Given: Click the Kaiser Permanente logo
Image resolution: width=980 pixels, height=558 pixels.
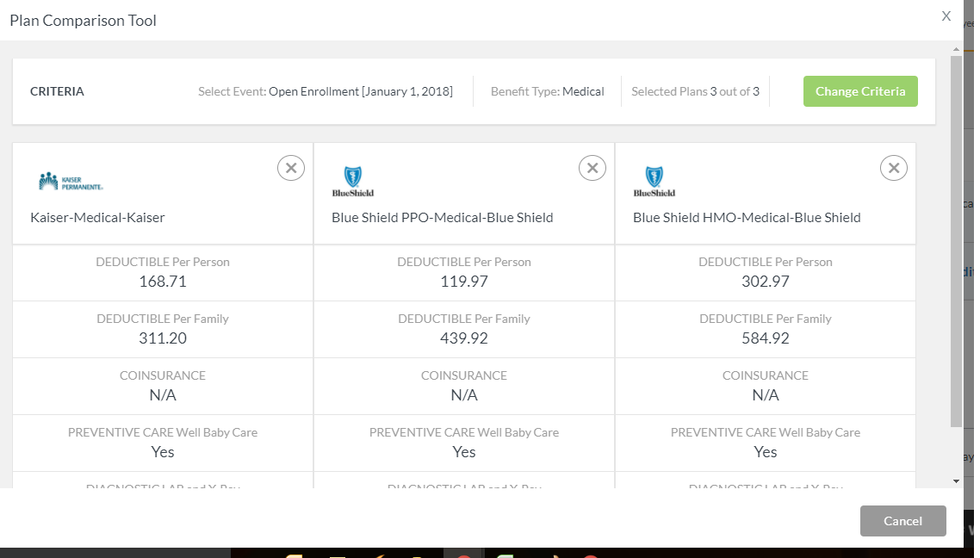Looking at the screenshot, I should click(71, 182).
